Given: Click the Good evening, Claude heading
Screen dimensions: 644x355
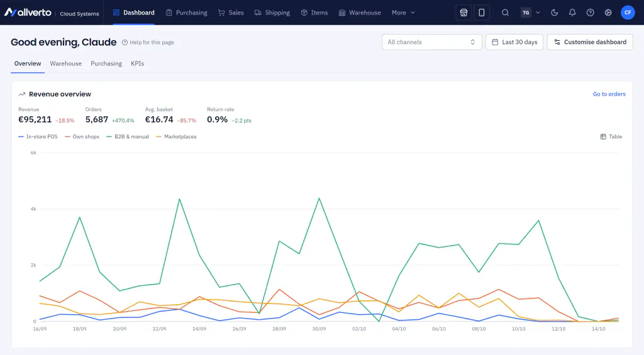Looking at the screenshot, I should (64, 42).
